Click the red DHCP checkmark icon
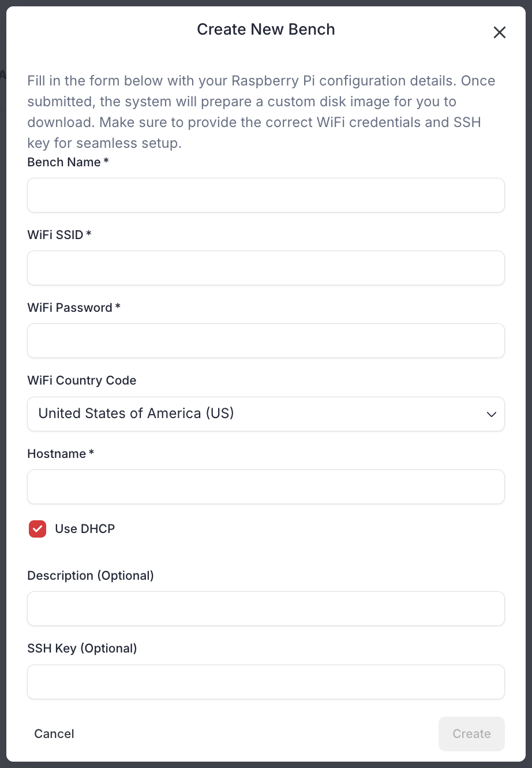This screenshot has height=768, width=532. 37,528
